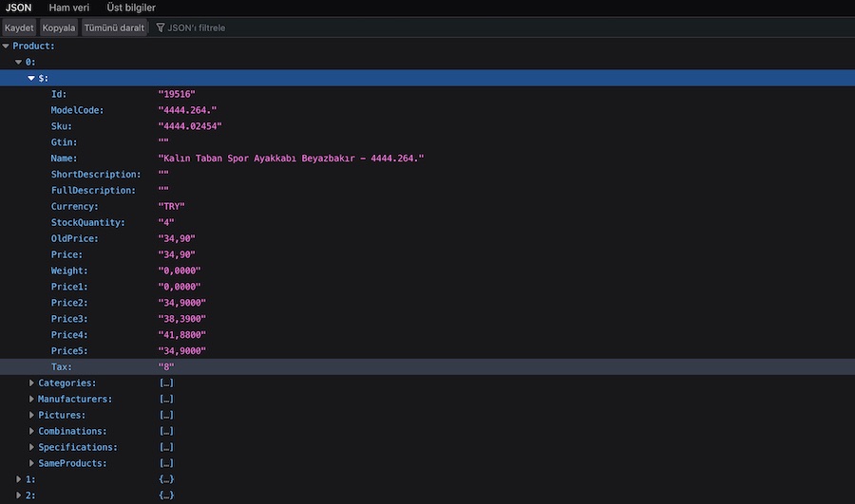Expand the Manufacturers node
Image resolution: width=855 pixels, height=504 pixels.
tap(31, 399)
